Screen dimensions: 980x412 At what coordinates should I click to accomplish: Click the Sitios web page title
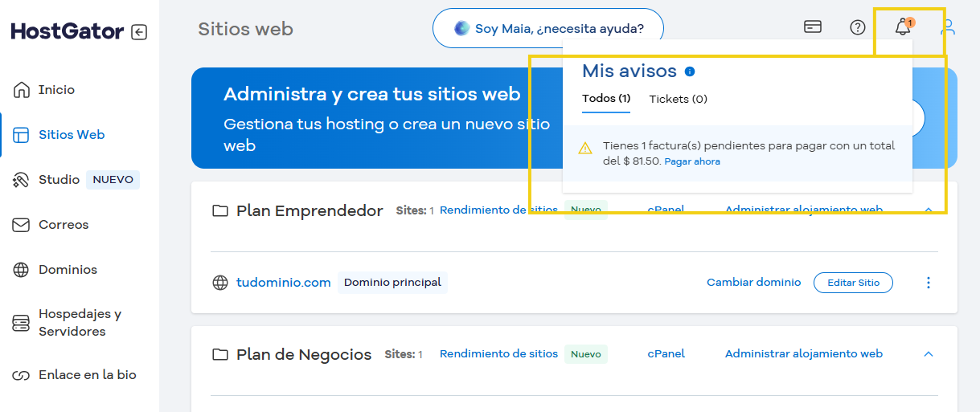point(245,30)
